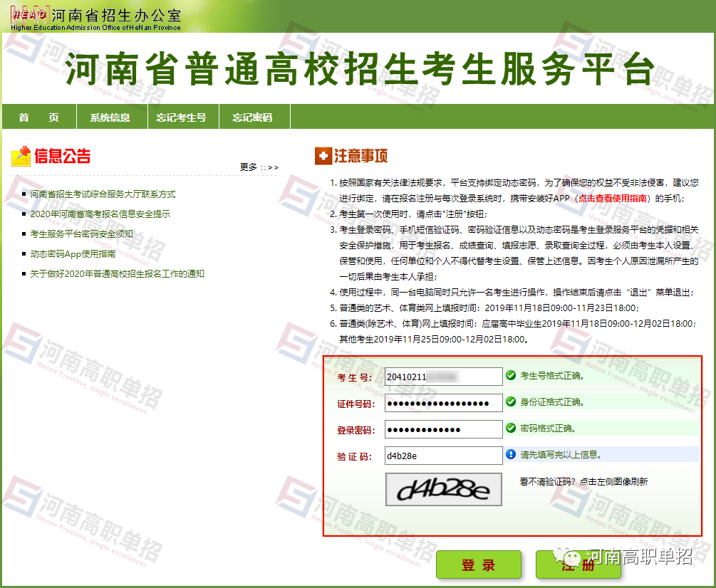Image resolution: width=716 pixels, height=588 pixels.
Task: Click the captcha image to refresh it
Action: tap(443, 490)
